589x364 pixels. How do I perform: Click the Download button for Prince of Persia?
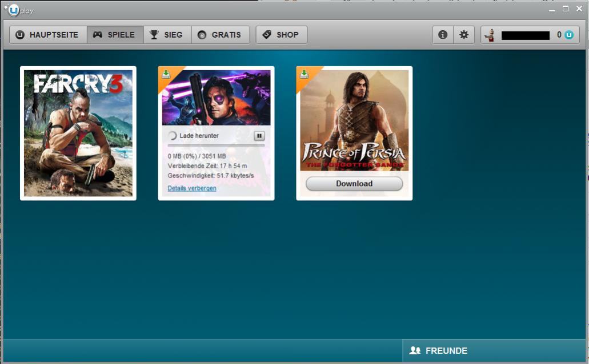[x=354, y=184]
